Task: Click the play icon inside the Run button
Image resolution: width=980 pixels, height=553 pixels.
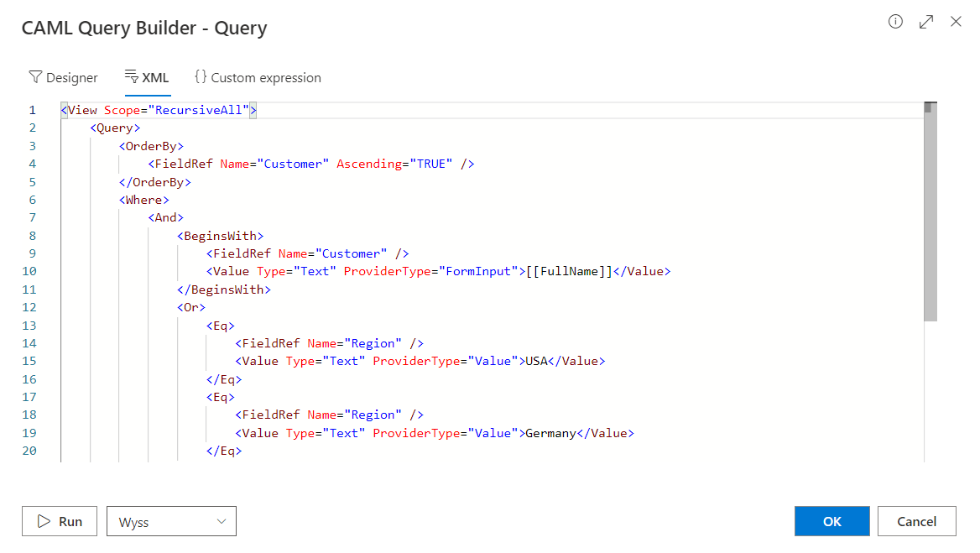Action: click(x=44, y=521)
